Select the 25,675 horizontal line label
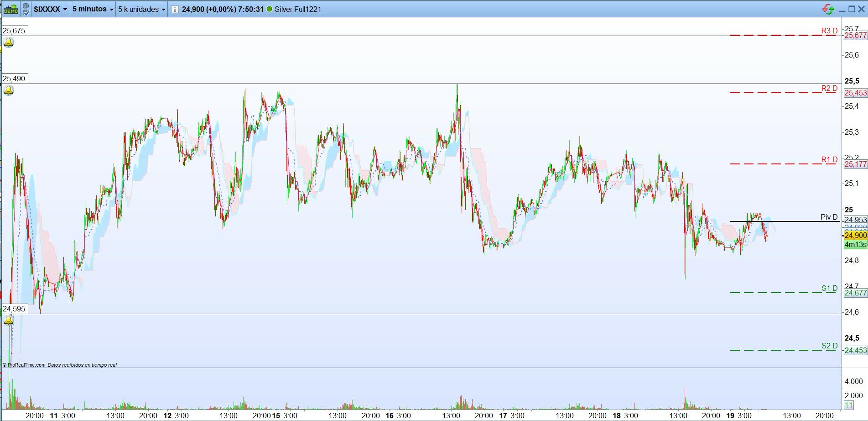 point(14,31)
